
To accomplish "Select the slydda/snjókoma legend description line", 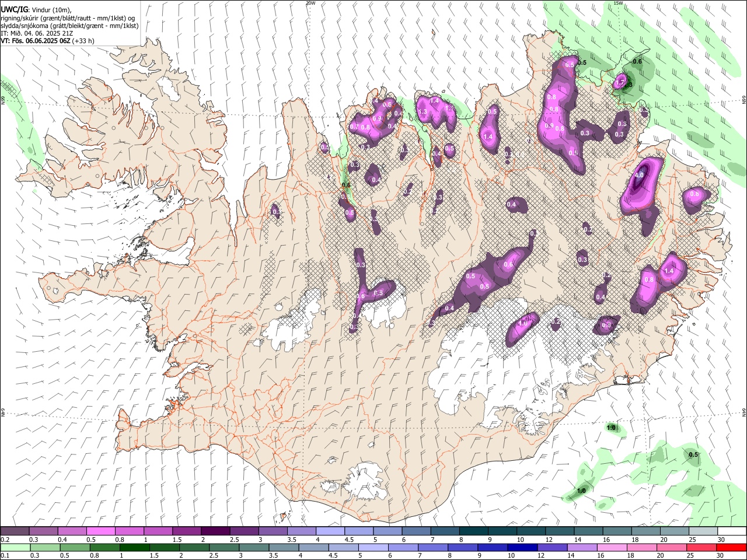I will (x=69, y=25).
